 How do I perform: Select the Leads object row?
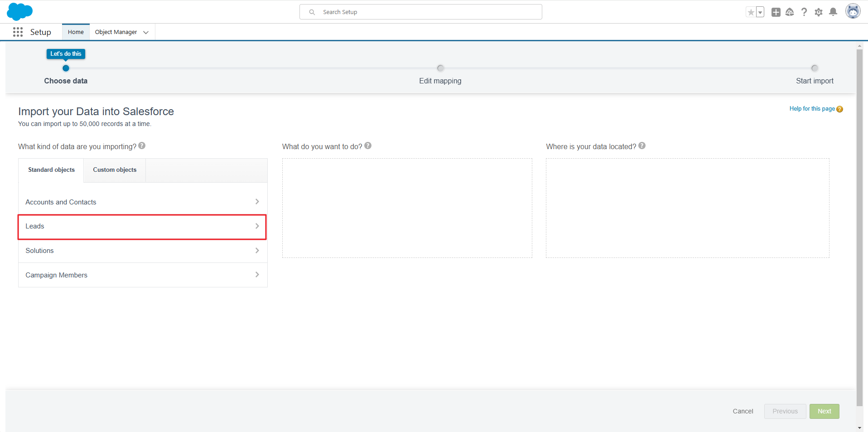pos(142,227)
